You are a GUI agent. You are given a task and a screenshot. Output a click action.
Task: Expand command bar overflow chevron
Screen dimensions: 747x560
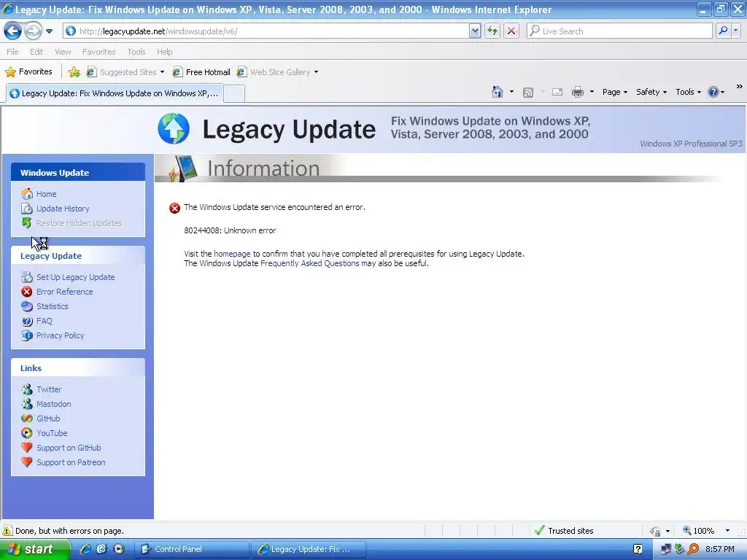(x=740, y=87)
